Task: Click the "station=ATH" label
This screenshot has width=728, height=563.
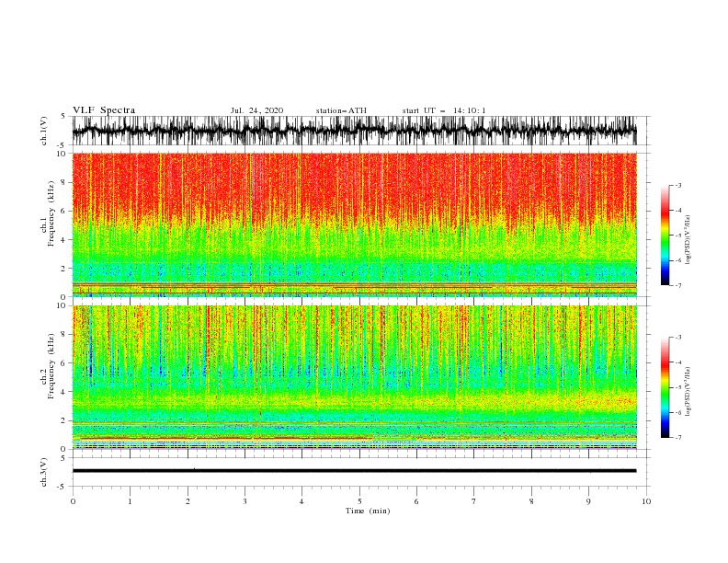Action: (x=341, y=110)
